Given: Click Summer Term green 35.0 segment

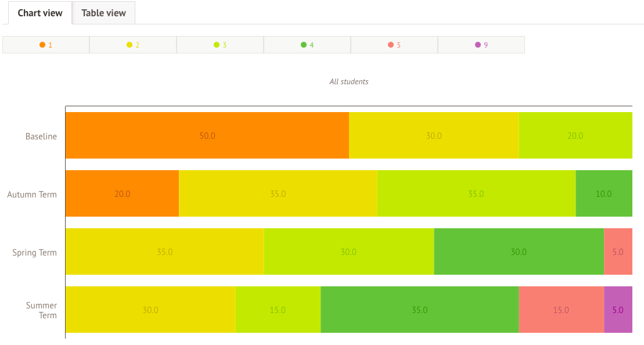Looking at the screenshot, I should (x=419, y=310).
